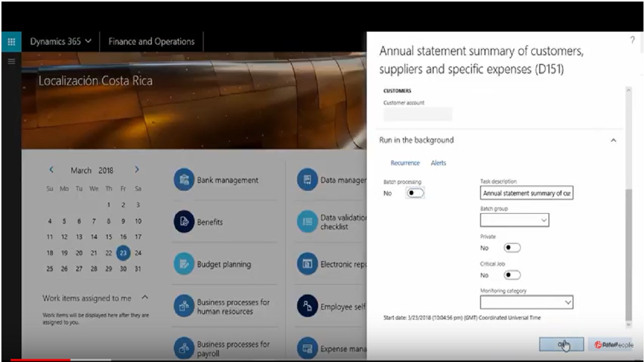Collapse Run in the background section
The width and height of the screenshot is (644, 362).
[613, 140]
